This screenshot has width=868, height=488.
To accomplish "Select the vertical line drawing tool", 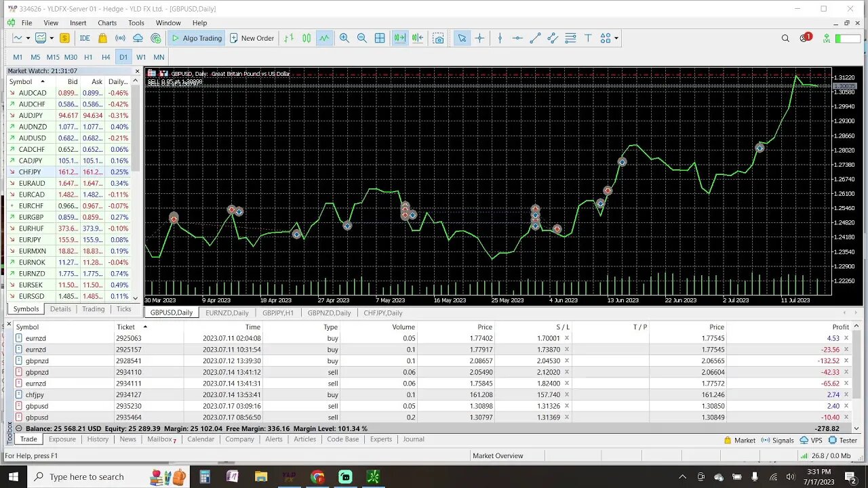I will coord(500,39).
